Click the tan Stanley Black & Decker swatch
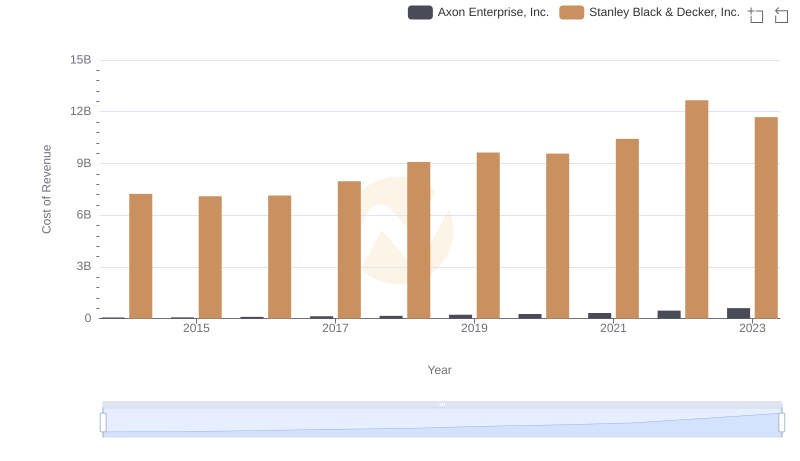 click(572, 12)
